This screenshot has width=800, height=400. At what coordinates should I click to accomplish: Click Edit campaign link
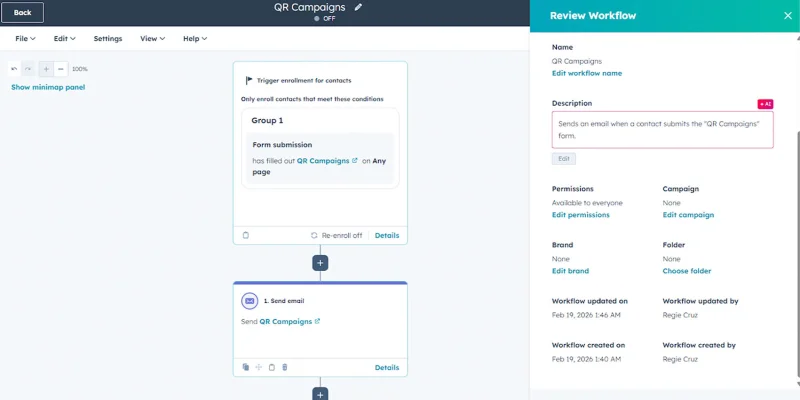(688, 215)
